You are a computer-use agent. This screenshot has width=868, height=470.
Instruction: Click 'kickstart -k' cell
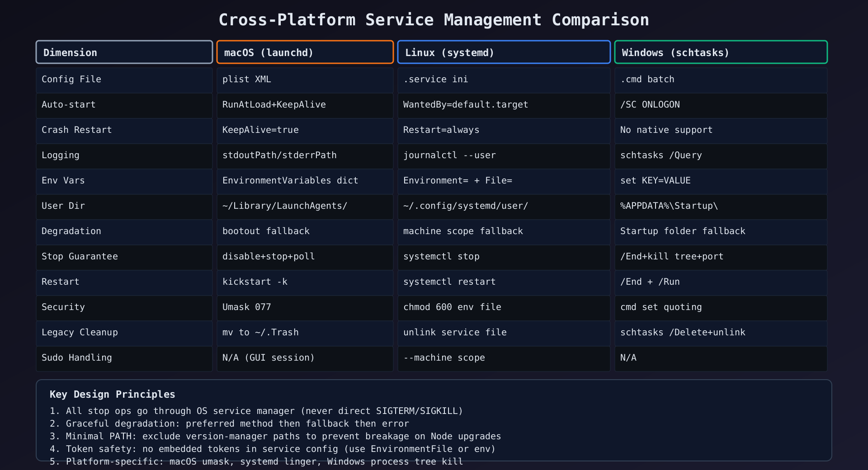(305, 283)
